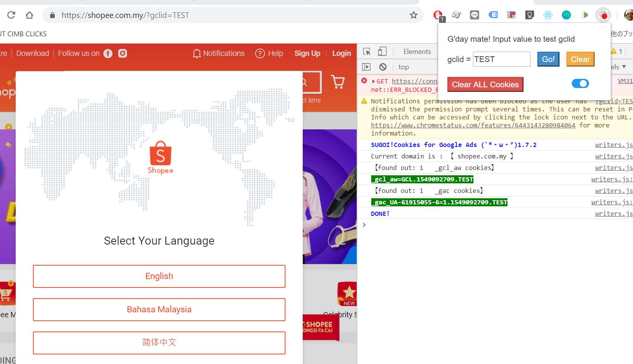Image resolution: width=633 pixels, height=364 pixels.
Task: Click the console prompt arrow
Action: 364,225
